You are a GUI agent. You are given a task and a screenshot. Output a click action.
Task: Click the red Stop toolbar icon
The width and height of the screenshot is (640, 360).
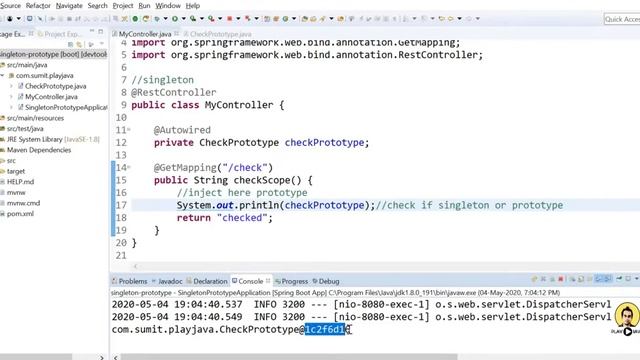(x=229, y=19)
